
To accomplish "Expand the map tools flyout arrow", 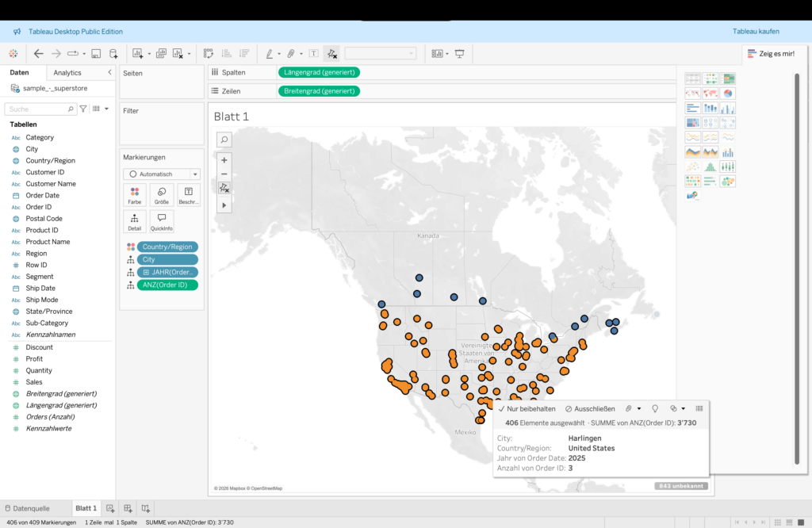I will pyautogui.click(x=224, y=205).
